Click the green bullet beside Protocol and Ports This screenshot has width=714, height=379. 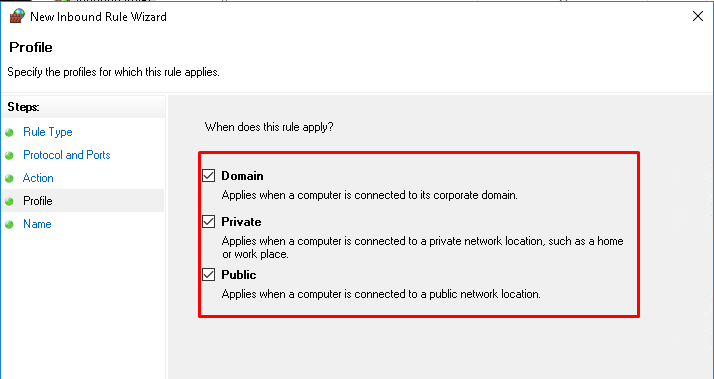coord(9,155)
